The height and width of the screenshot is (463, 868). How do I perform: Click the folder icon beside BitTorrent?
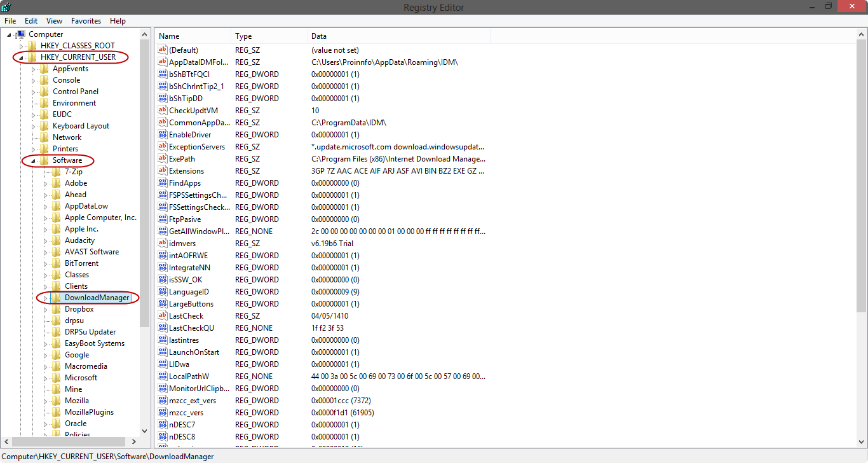tap(57, 263)
